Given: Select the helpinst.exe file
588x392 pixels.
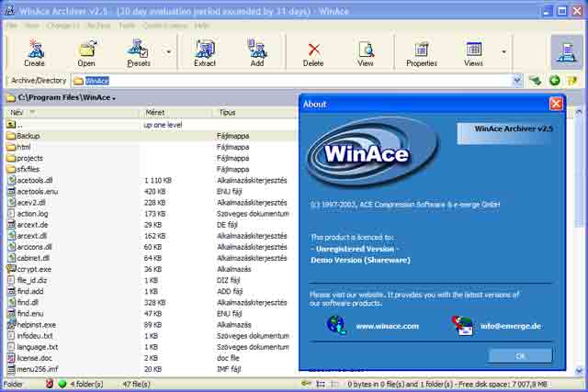Looking at the screenshot, I should coord(151,325).
